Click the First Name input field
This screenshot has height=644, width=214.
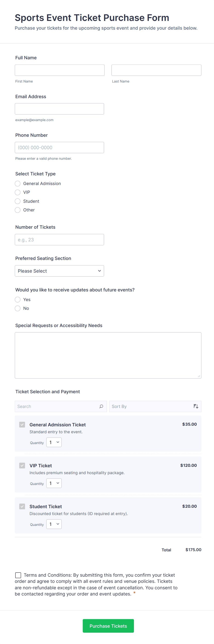click(60, 70)
